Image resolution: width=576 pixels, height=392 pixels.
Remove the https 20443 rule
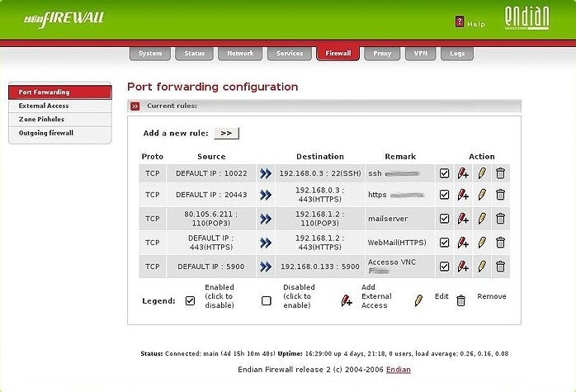tap(500, 195)
